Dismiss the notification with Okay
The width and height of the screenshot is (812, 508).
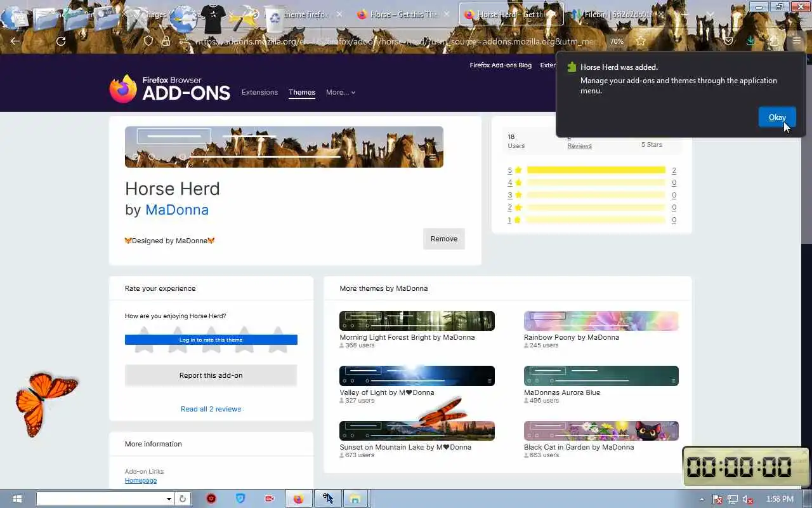coord(777,117)
